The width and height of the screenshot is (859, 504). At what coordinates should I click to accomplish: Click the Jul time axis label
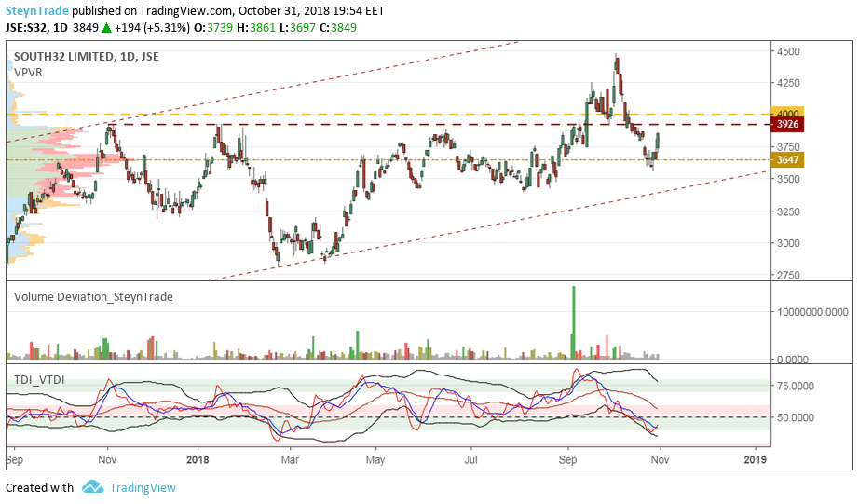tap(470, 459)
